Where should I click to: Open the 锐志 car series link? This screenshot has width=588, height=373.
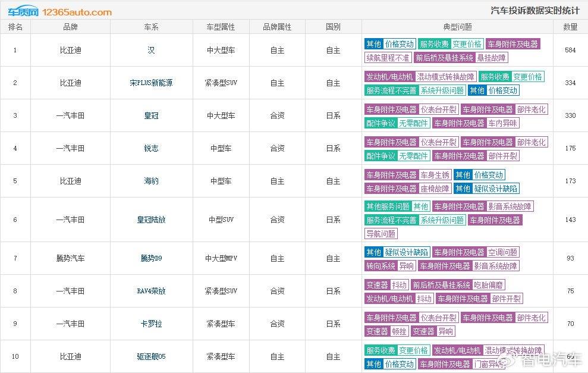pyautogui.click(x=151, y=148)
